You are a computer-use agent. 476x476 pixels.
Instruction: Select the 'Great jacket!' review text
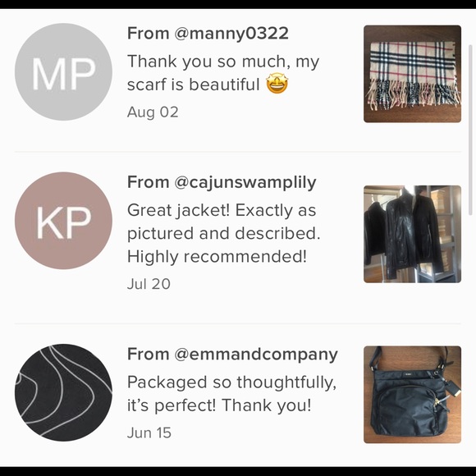tap(224, 233)
